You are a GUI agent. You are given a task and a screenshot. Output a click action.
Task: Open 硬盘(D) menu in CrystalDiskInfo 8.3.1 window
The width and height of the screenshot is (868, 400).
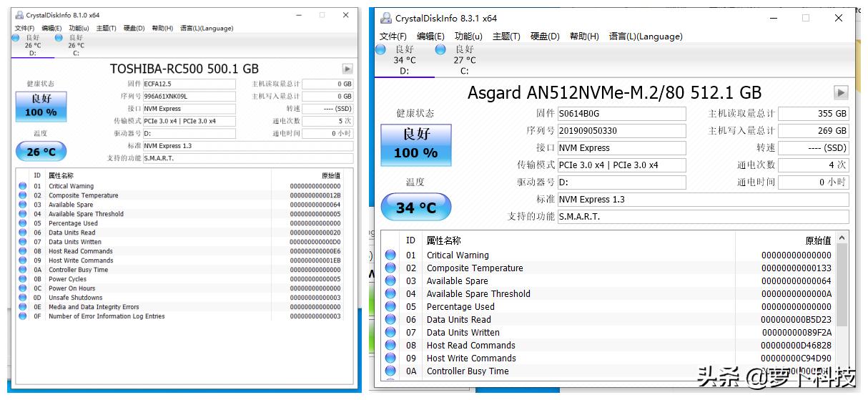pyautogui.click(x=545, y=36)
